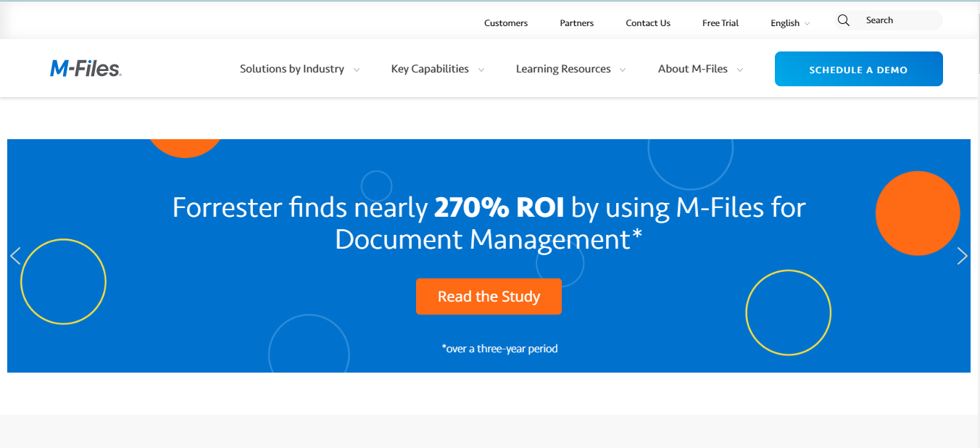Viewport: 980px width, 448px height.
Task: Open the English language selector
Action: coord(789,22)
